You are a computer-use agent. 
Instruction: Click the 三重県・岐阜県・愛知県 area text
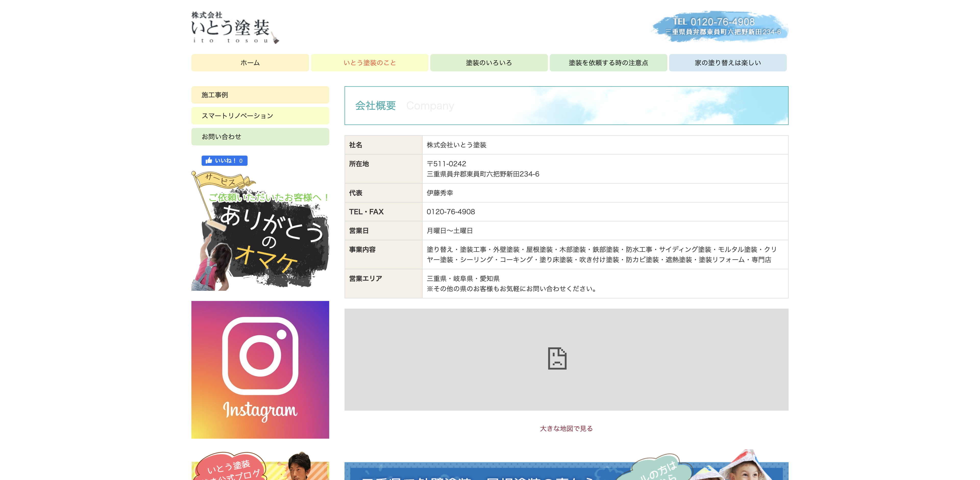pos(463,279)
